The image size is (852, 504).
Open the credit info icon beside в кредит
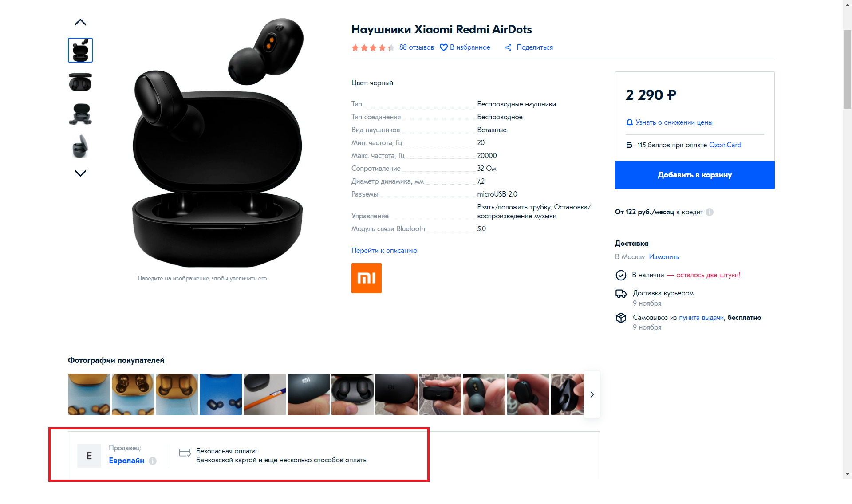710,212
